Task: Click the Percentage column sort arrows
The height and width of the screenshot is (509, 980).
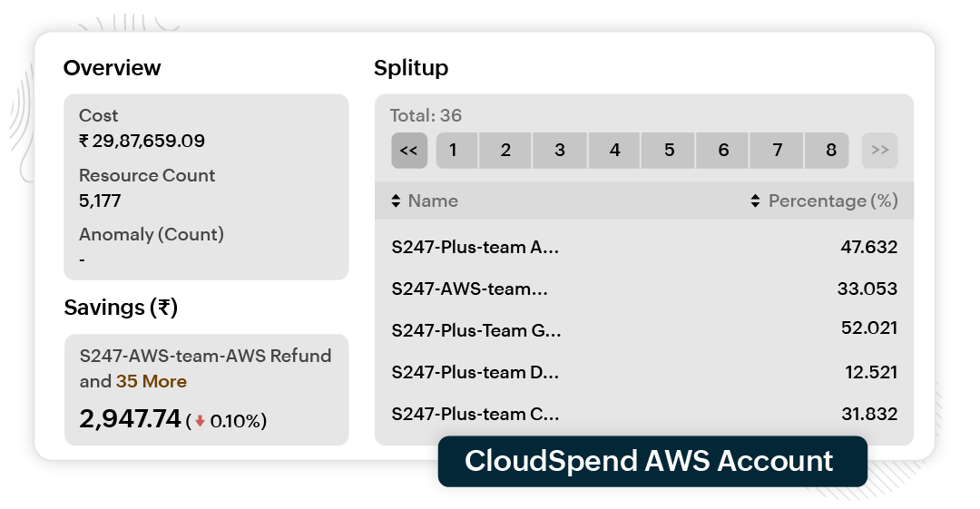Action: (x=755, y=201)
